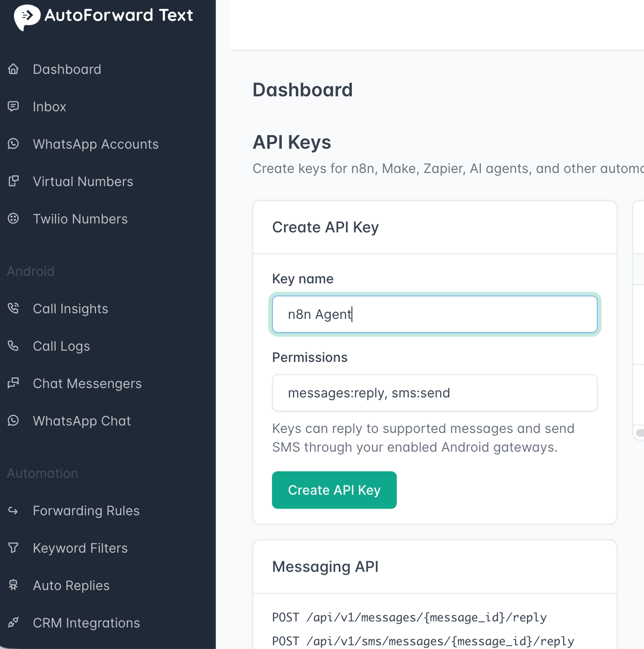Click the Twilio Numbers icon
This screenshot has width=644, height=649.
click(14, 219)
